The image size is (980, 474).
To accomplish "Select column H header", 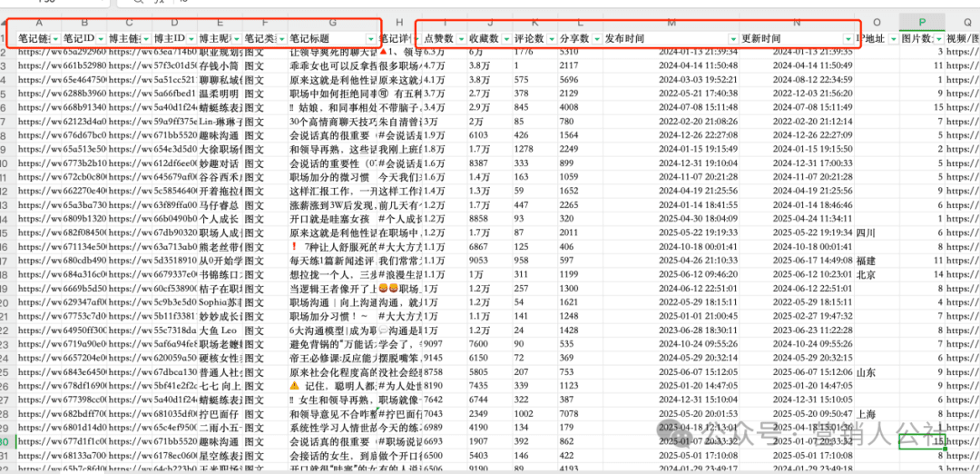I will (399, 23).
